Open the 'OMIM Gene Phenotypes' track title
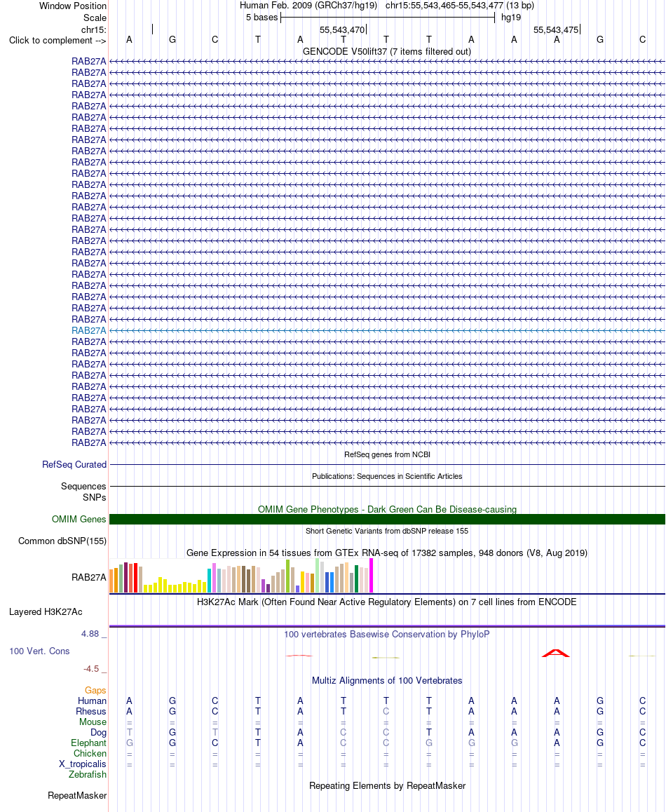The height and width of the screenshot is (812, 666). pos(387,509)
